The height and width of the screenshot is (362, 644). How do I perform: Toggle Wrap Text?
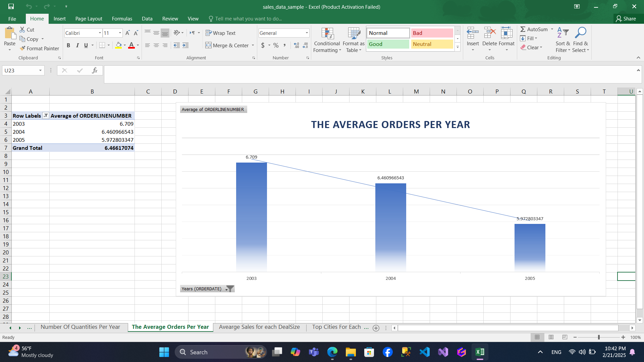220,33
